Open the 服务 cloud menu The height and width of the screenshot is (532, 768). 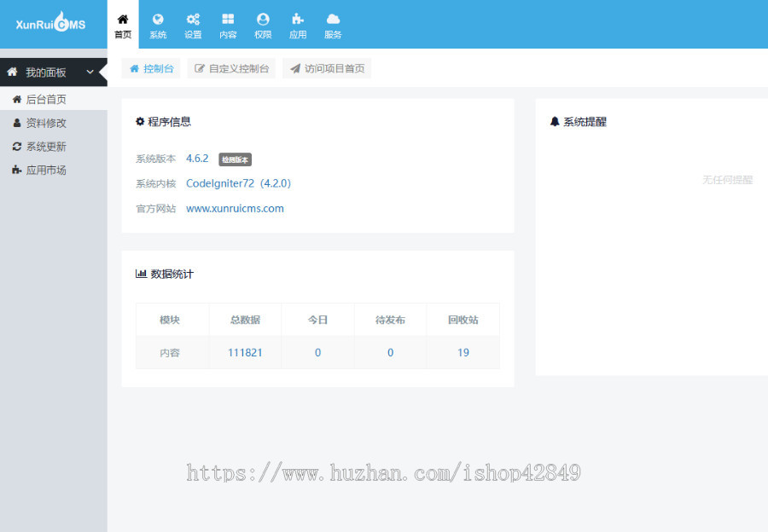point(333,25)
